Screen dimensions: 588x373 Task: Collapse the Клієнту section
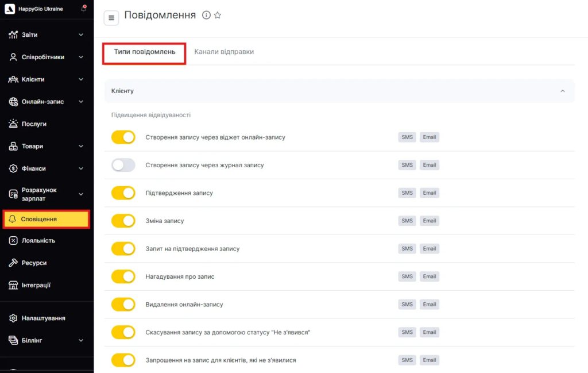click(562, 91)
